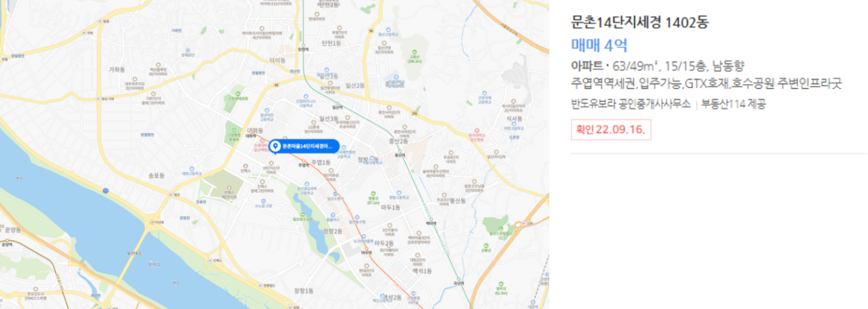Select the 정발산 green mountain icon
The height and width of the screenshot is (309, 868).
(x=373, y=195)
